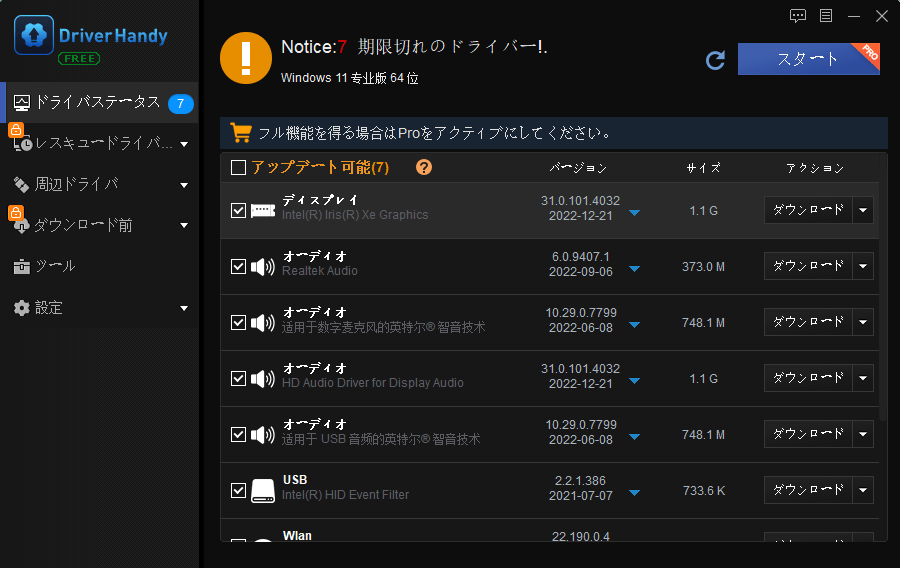Click the Driver Handy logo icon
This screenshot has height=568, width=900.
[34, 35]
